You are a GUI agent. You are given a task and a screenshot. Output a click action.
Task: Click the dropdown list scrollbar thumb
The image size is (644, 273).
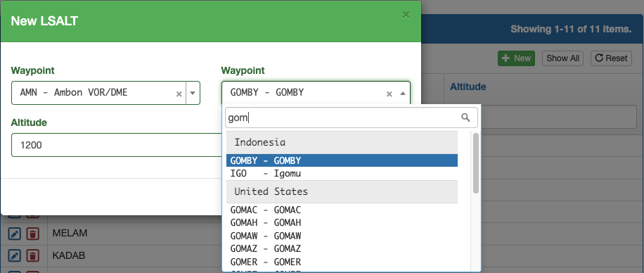(475, 163)
